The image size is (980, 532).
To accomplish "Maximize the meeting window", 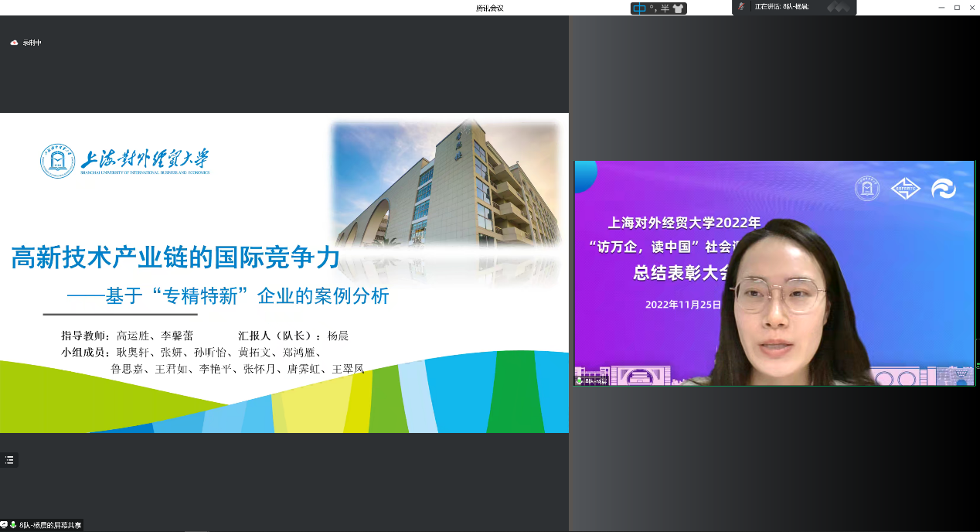I will pos(957,7).
